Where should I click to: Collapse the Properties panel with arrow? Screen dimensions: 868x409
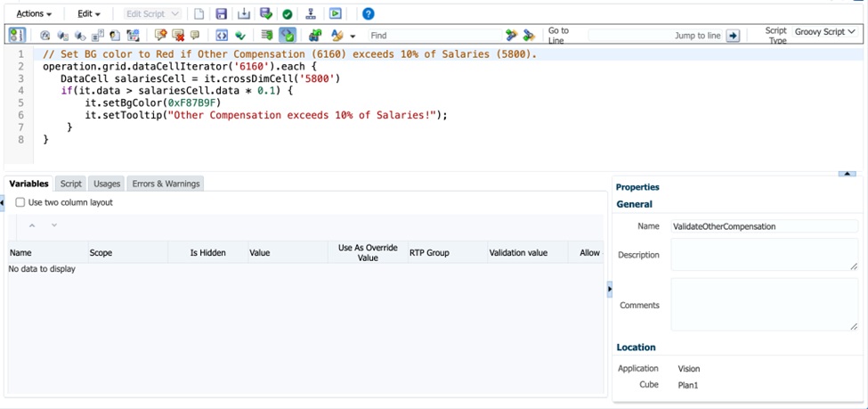[609, 289]
